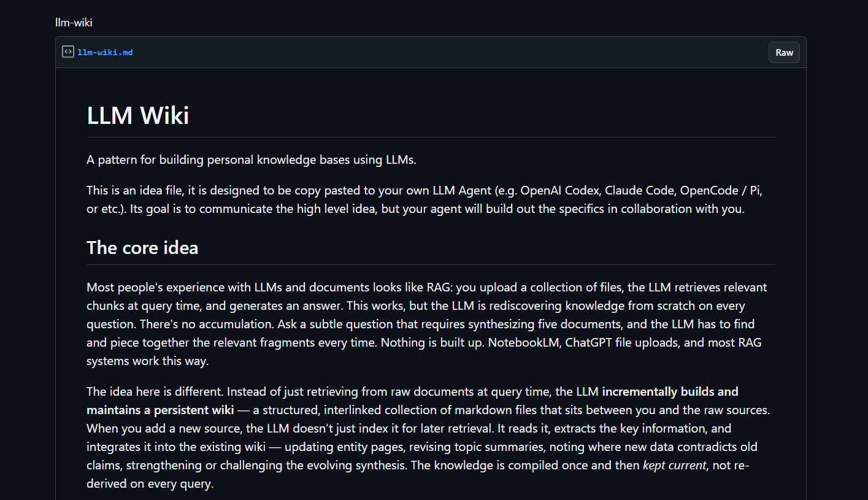Click the llm-wiki title above the file box

(x=74, y=23)
